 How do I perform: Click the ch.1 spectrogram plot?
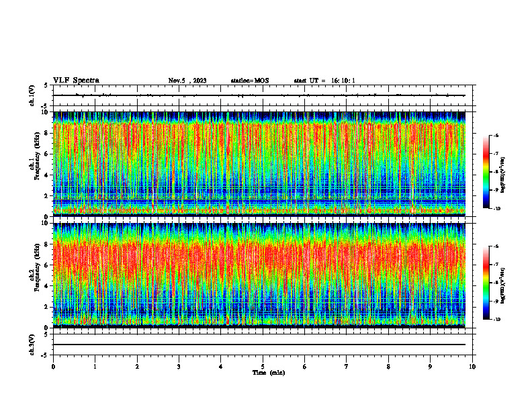[x=259, y=164]
